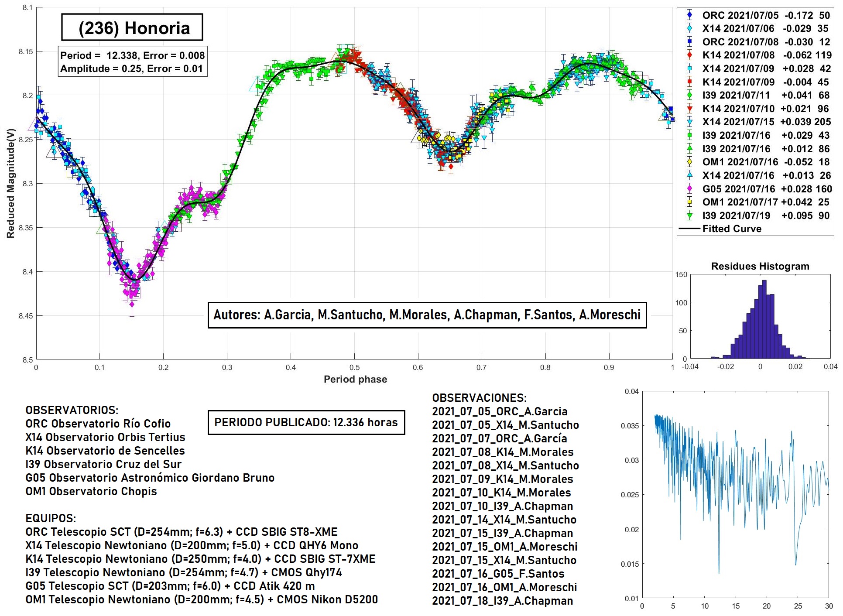
Task: Select the 'Period = 12.338, Error = 0.008' text
Action: [x=133, y=55]
